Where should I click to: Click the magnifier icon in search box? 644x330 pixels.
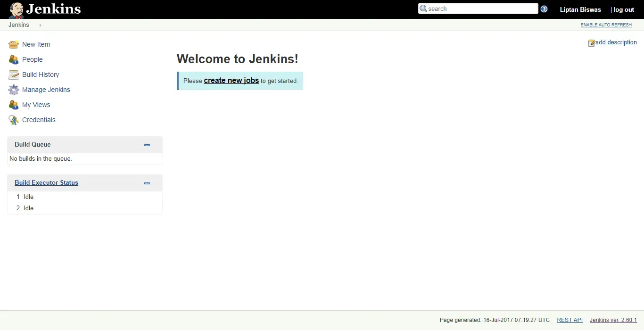[423, 8]
